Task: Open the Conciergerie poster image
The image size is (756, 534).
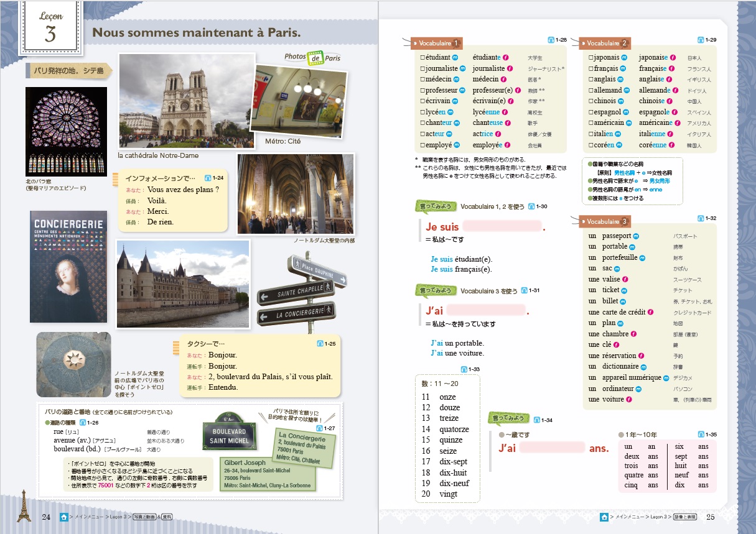Action: (68, 267)
